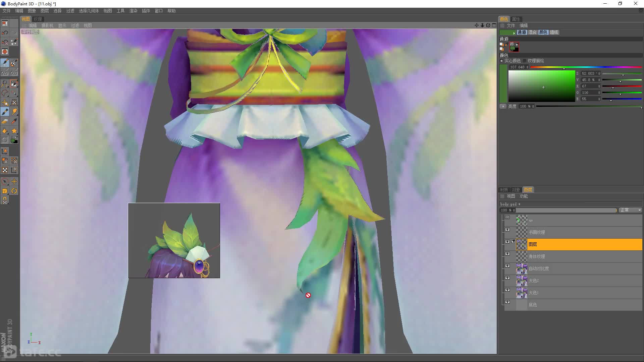Select the Magnify glass tool
This screenshot has width=644, height=362.
click(x=5, y=83)
